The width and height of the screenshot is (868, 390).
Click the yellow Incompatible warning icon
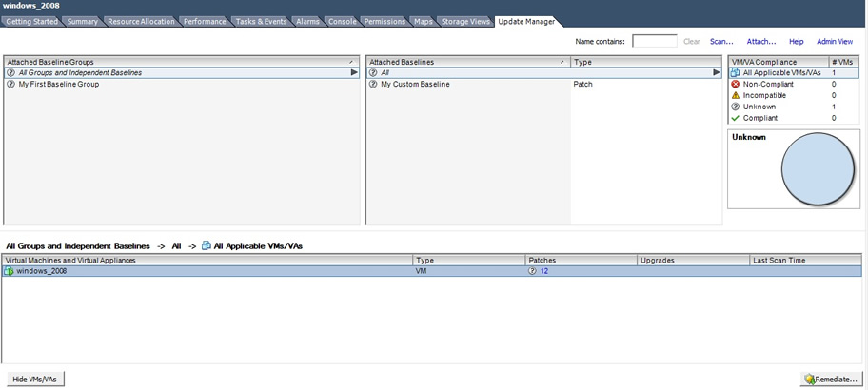click(735, 95)
